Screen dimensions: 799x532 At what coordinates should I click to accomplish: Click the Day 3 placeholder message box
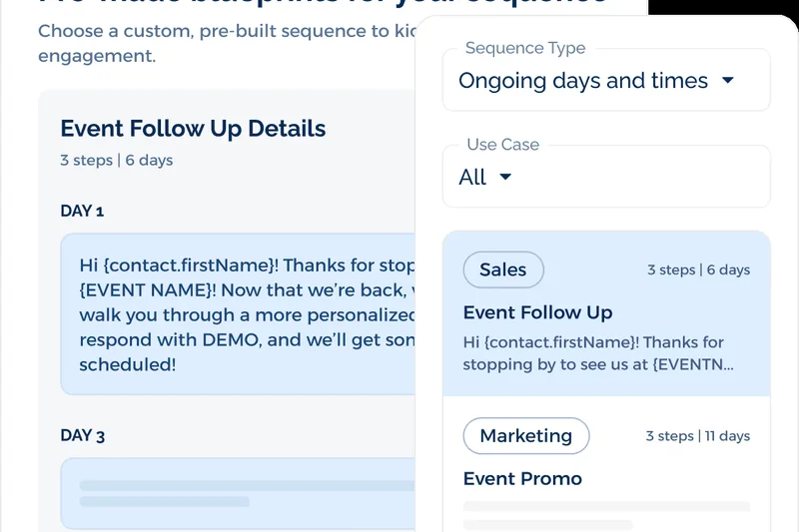pos(240,493)
